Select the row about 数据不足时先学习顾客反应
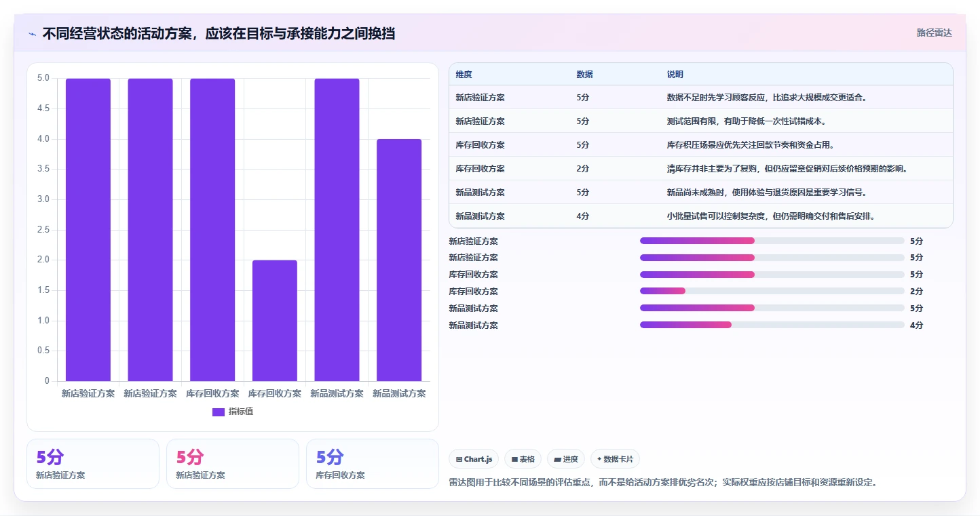The image size is (980, 516). pos(701,98)
